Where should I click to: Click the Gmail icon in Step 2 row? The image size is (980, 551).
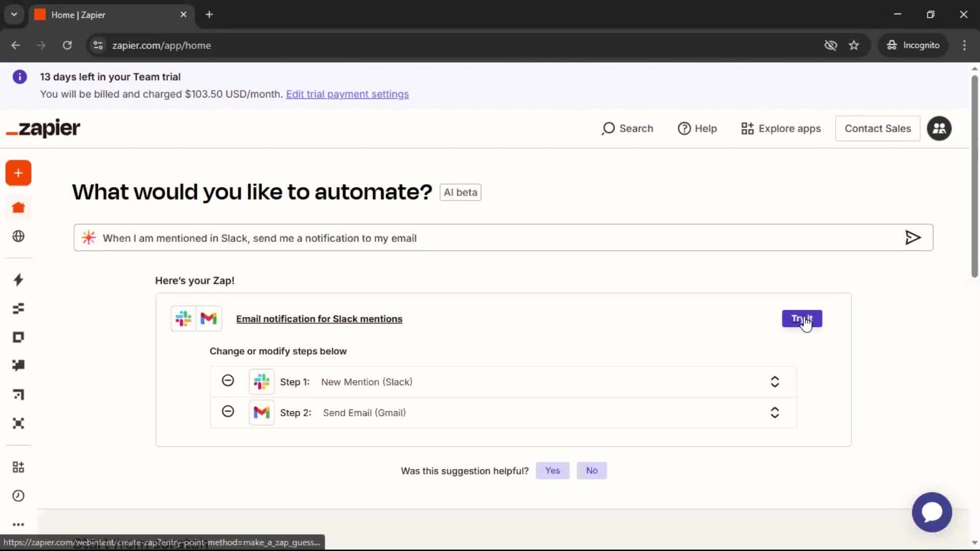[x=261, y=412]
